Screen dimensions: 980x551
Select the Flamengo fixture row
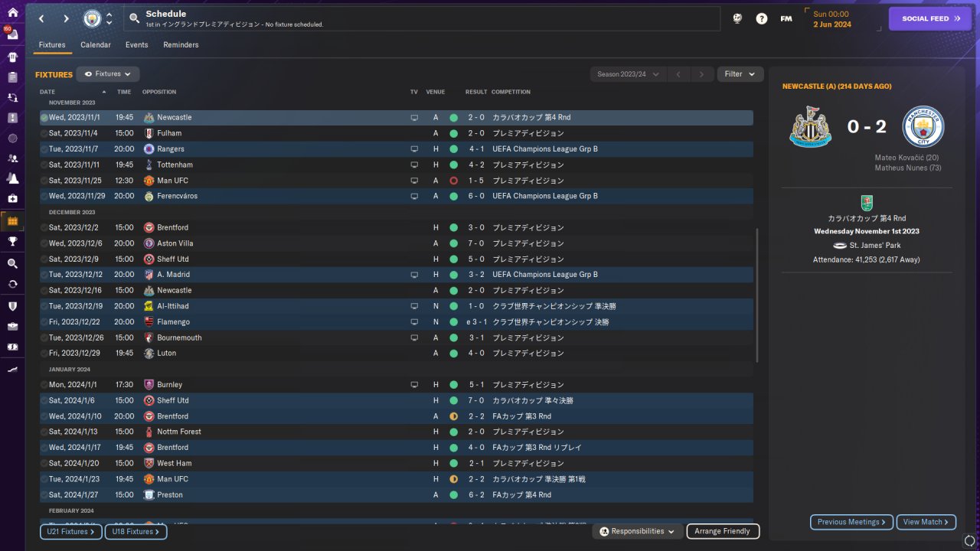[x=396, y=322]
